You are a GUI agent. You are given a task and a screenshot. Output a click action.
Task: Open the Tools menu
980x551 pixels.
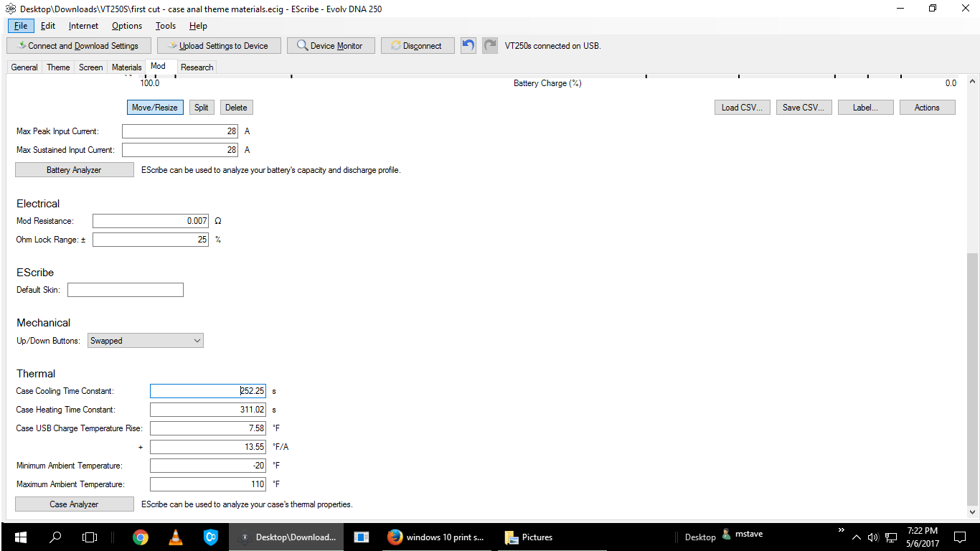pos(166,26)
